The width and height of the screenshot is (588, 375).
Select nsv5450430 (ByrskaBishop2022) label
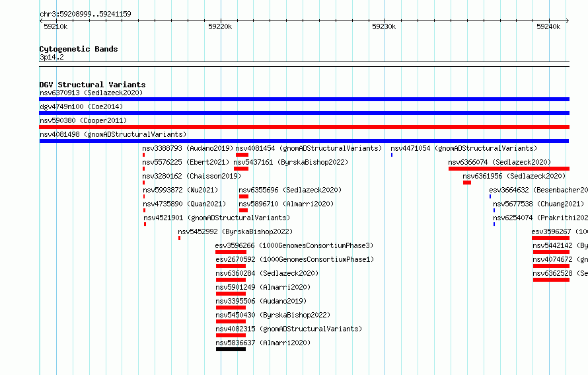(x=273, y=315)
